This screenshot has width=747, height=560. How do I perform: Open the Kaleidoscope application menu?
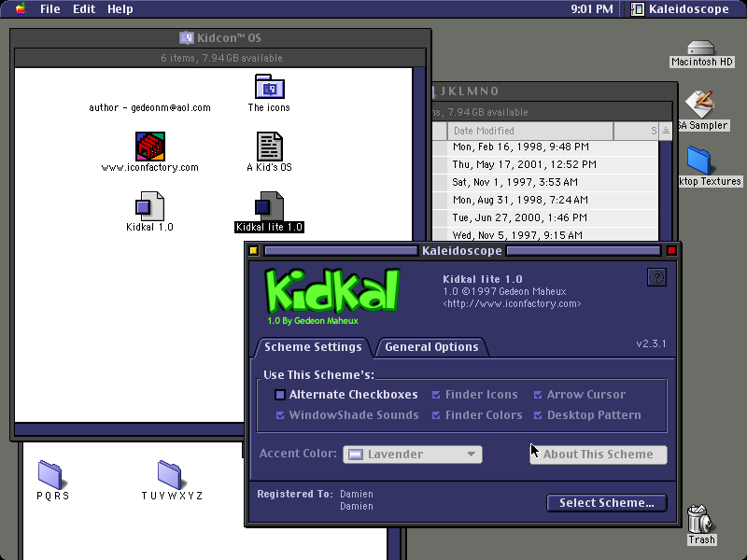pos(682,8)
